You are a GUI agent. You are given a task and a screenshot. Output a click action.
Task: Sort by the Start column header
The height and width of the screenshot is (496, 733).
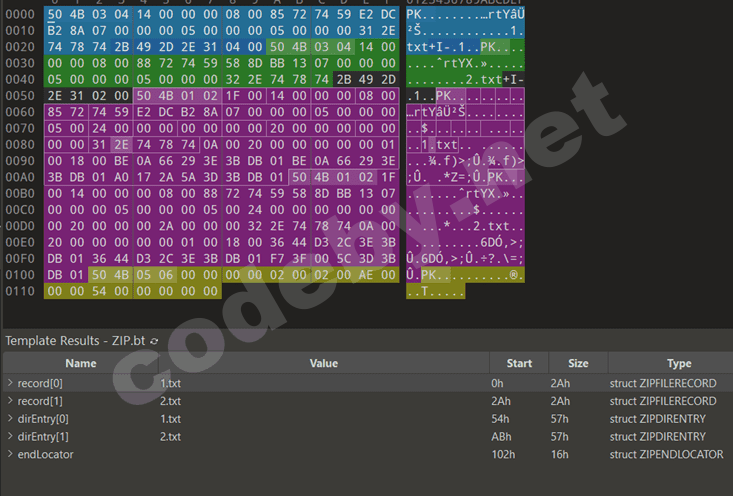pyautogui.click(x=519, y=363)
